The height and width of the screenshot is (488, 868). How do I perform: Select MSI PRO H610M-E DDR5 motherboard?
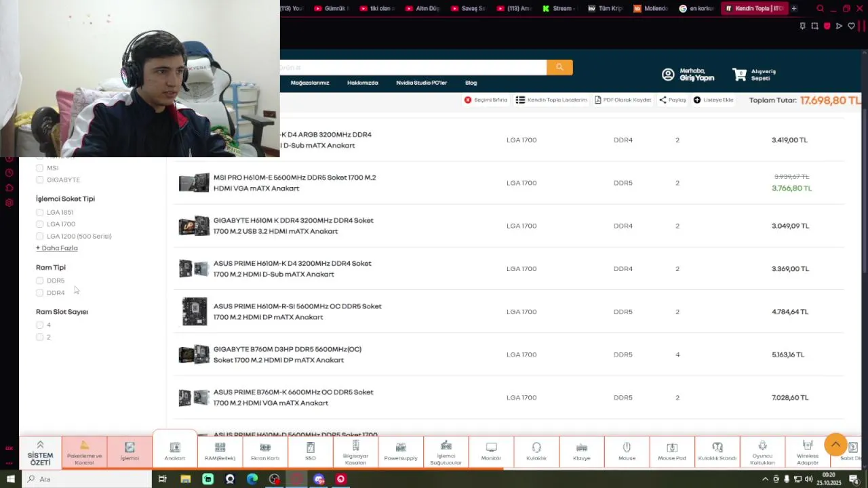[x=294, y=183]
